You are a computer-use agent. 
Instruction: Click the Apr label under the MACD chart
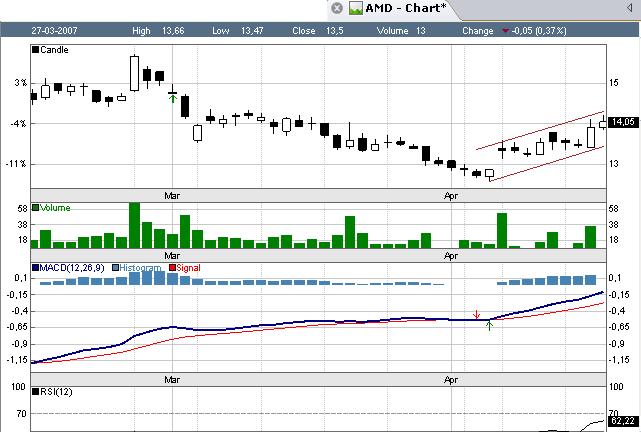pyautogui.click(x=451, y=380)
